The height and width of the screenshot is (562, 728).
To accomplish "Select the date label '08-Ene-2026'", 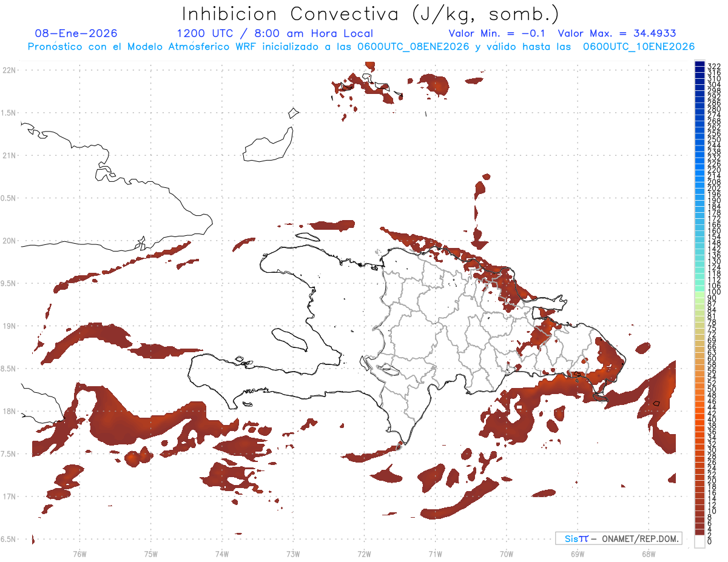I will tap(76, 33).
